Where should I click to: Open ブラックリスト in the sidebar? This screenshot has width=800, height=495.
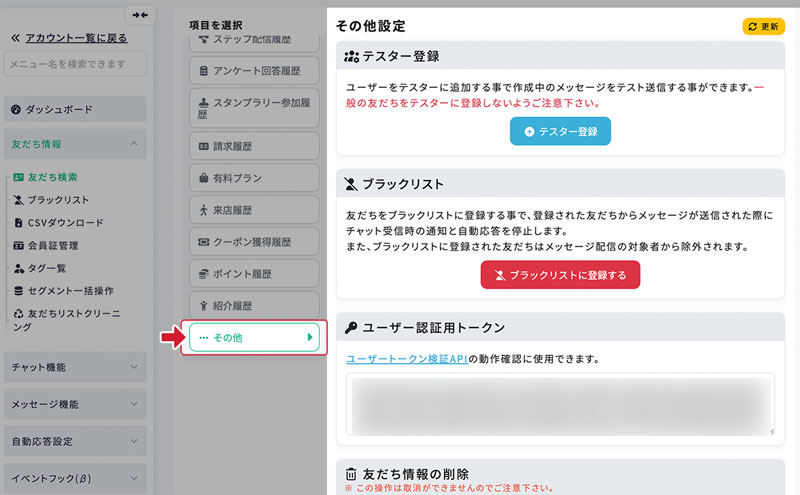[58, 200]
